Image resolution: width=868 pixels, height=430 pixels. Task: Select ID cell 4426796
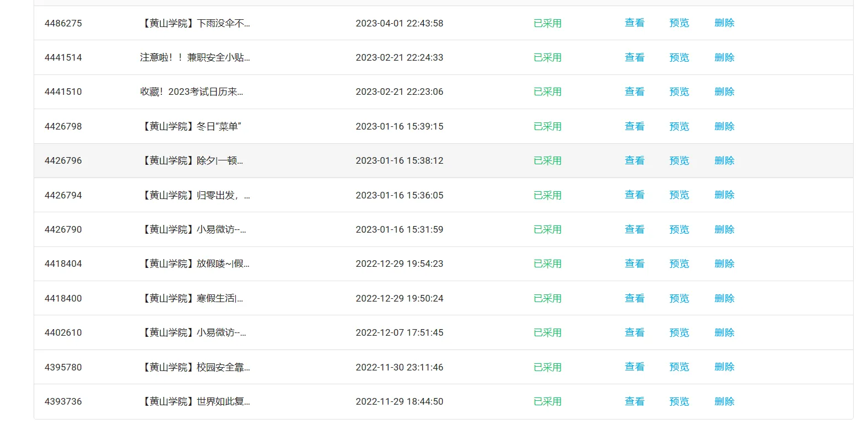point(63,160)
